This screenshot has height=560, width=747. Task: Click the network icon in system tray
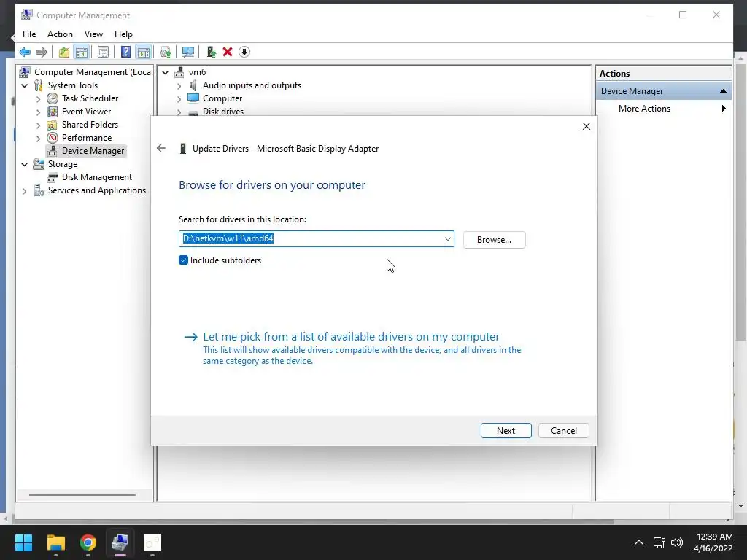[x=659, y=542]
